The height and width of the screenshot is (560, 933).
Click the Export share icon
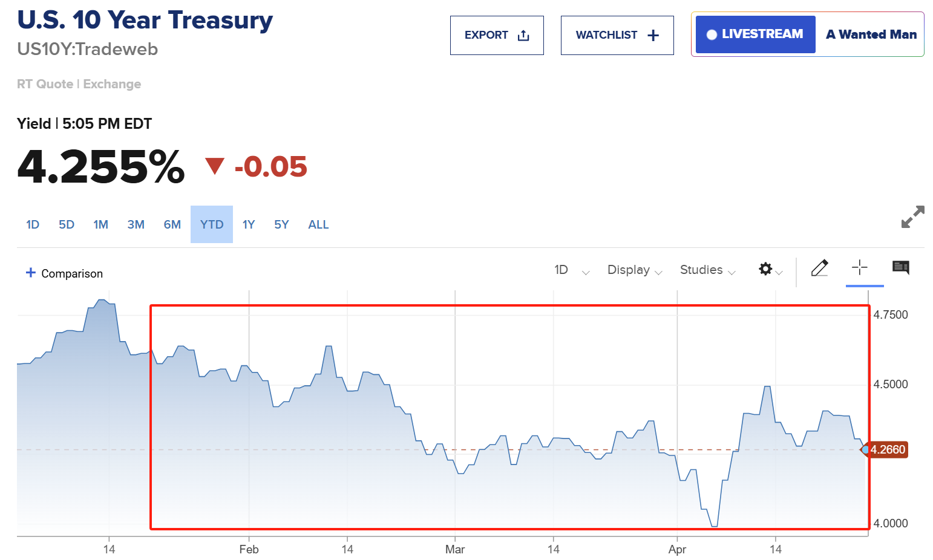pos(523,36)
